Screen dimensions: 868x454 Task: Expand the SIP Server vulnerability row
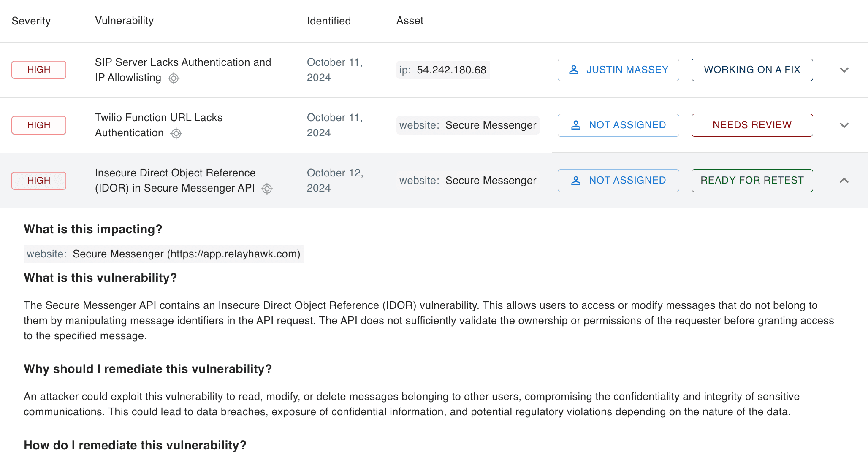tap(844, 70)
